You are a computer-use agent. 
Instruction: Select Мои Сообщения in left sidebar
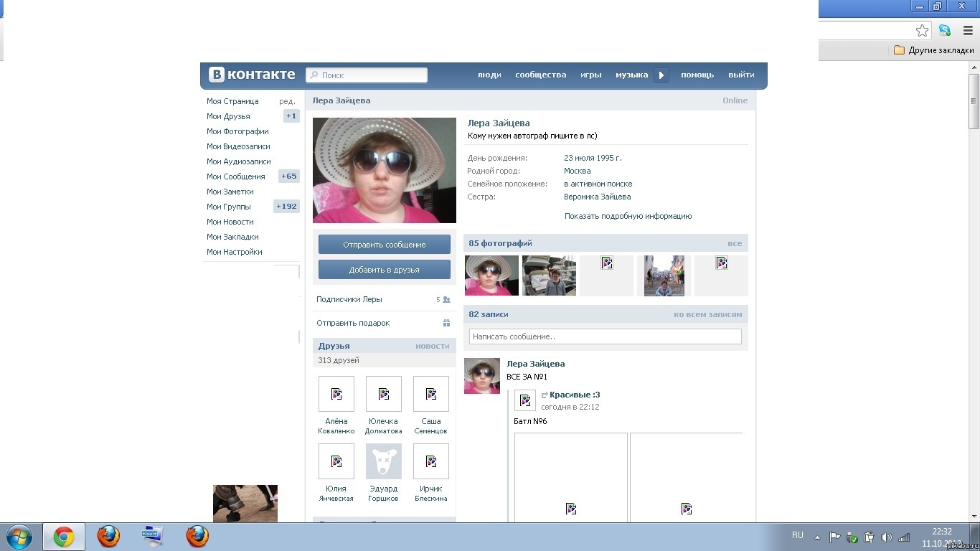pos(236,176)
